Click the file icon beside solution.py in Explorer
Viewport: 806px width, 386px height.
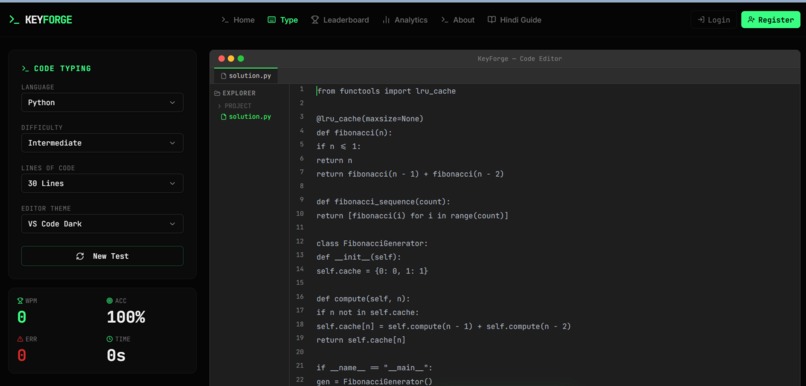click(x=224, y=117)
